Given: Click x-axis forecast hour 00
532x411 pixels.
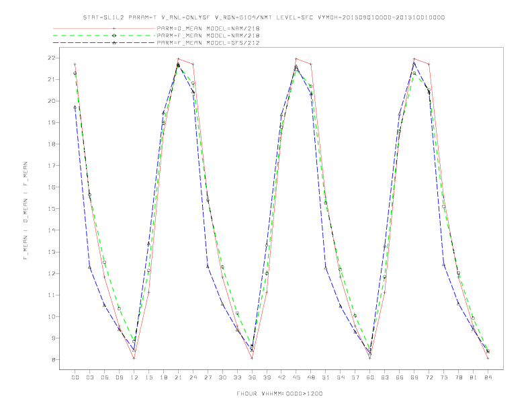Looking at the screenshot, I should (75, 377).
